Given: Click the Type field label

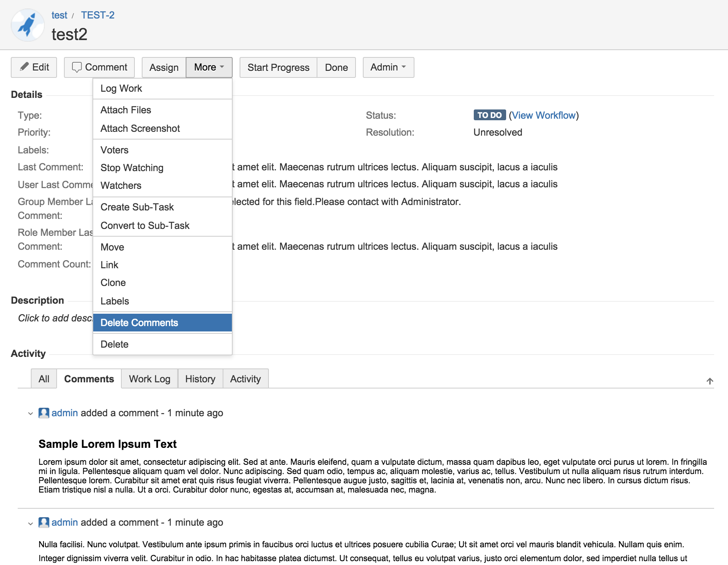Looking at the screenshot, I should pos(30,116).
